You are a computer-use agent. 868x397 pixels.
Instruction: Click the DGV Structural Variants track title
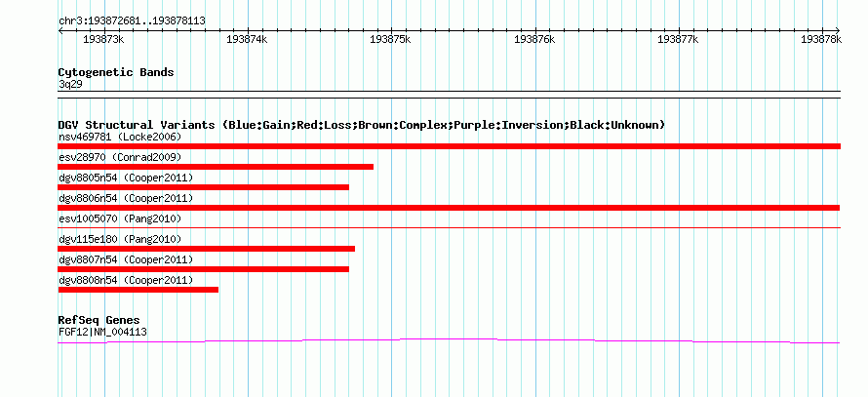[x=362, y=125]
